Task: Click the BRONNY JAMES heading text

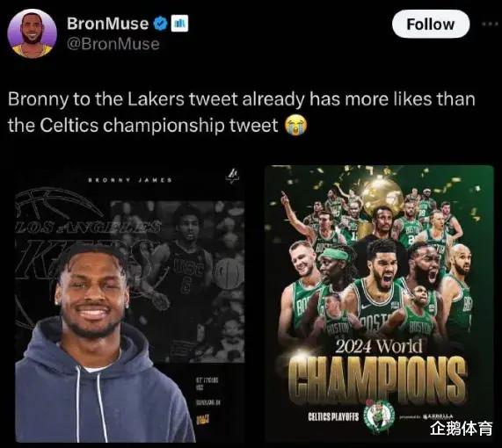Action: click(x=130, y=180)
